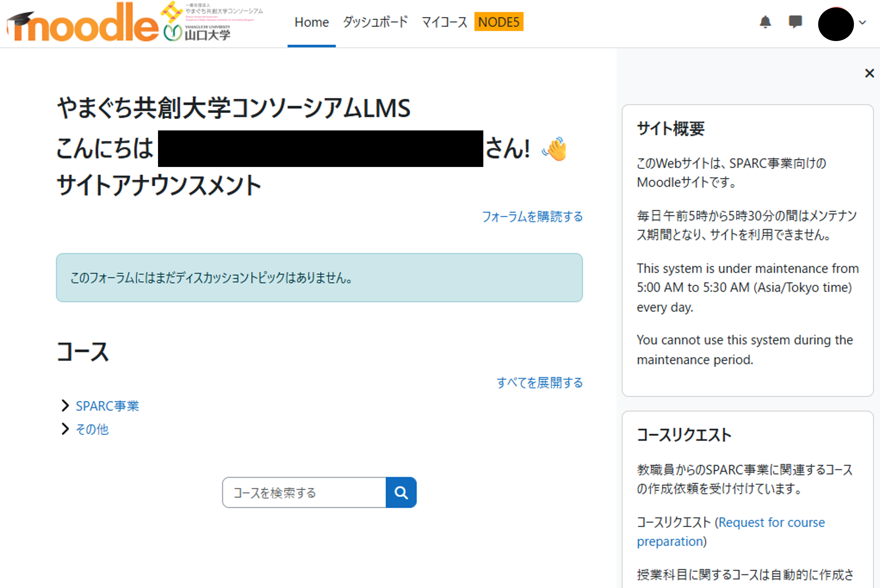This screenshot has height=588, width=880.
Task: Click the サイトアナウンスメント heading
Action: click(x=159, y=185)
